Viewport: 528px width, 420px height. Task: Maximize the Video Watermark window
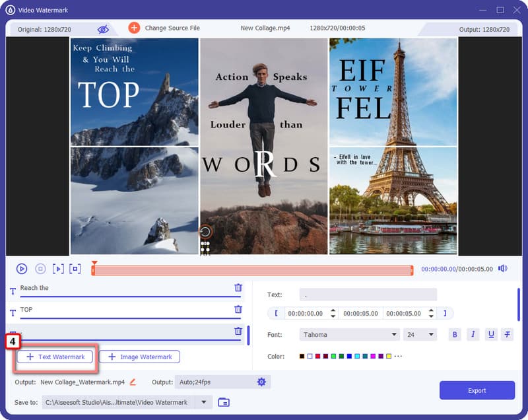[x=500, y=10]
